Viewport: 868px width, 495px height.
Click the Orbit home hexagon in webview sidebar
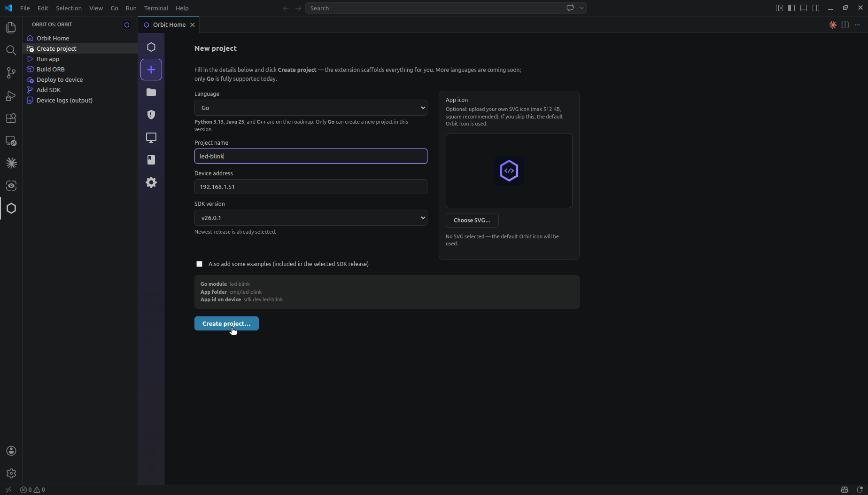pos(151,47)
